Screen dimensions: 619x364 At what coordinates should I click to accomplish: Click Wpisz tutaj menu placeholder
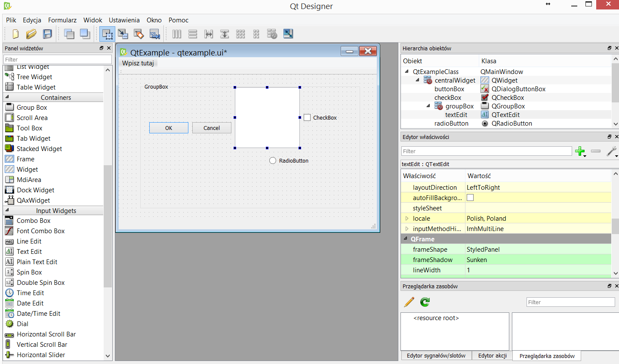138,63
